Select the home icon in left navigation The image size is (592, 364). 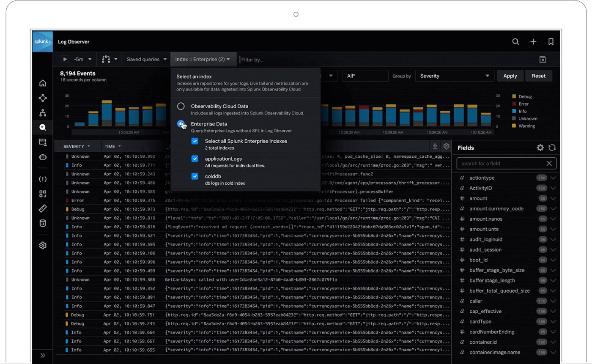tap(42, 84)
